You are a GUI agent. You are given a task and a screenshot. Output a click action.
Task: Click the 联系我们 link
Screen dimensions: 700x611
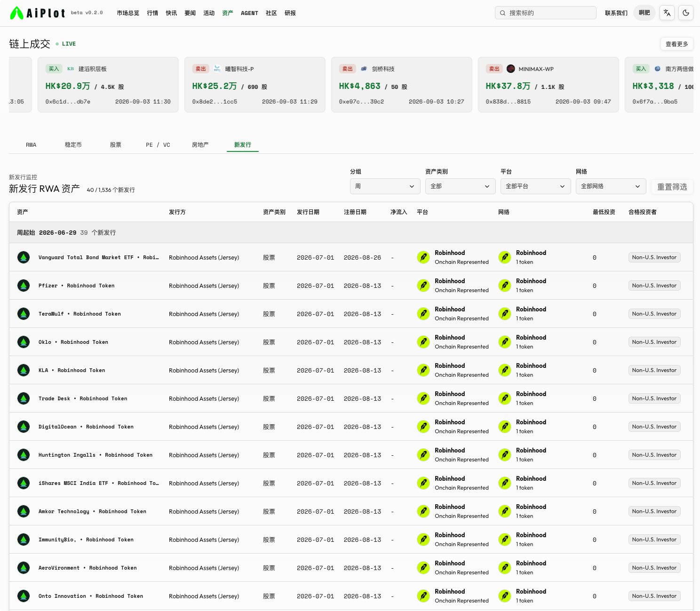coord(616,13)
